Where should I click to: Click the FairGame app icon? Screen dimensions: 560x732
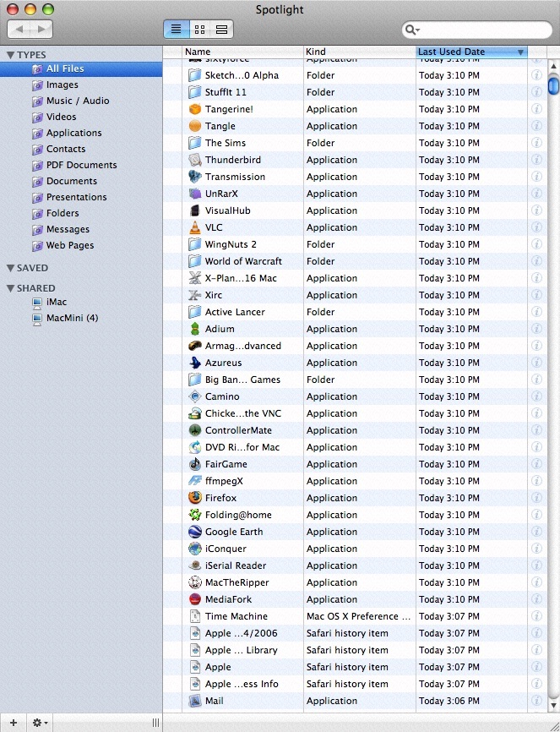tap(194, 464)
